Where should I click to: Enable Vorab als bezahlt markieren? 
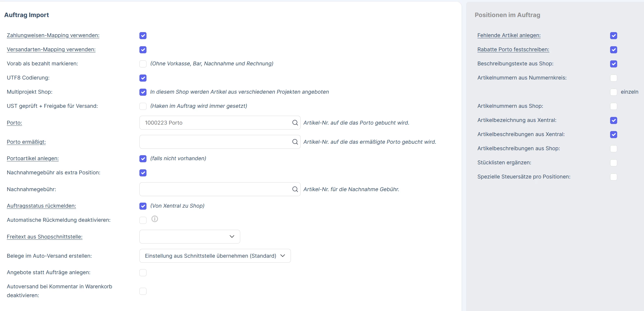[x=143, y=64]
